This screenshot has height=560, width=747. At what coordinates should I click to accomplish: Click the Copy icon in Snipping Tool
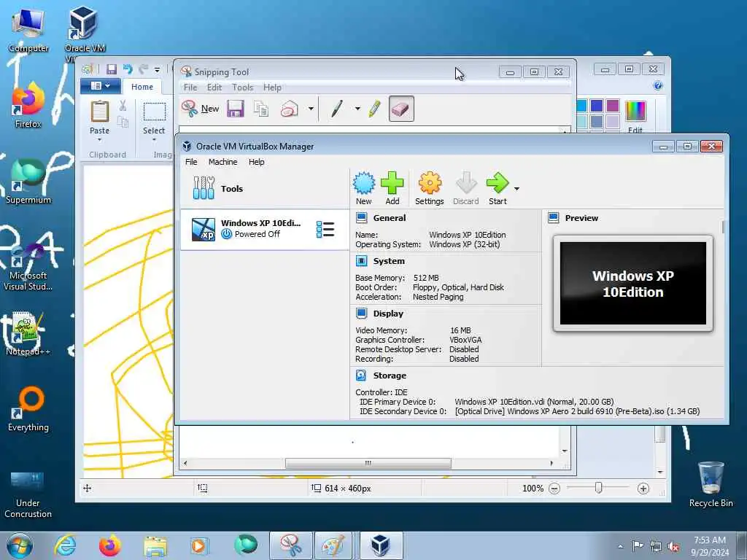tap(260, 109)
